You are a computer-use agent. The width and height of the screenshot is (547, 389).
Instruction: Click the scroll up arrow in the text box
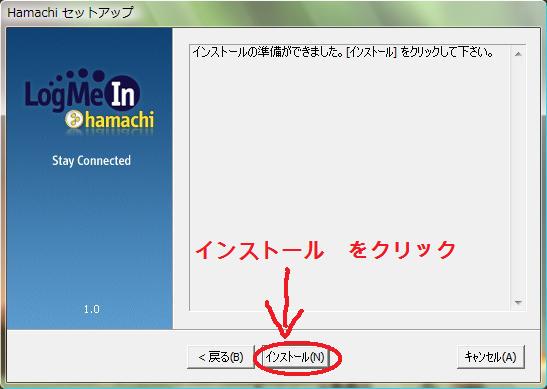tap(518, 54)
